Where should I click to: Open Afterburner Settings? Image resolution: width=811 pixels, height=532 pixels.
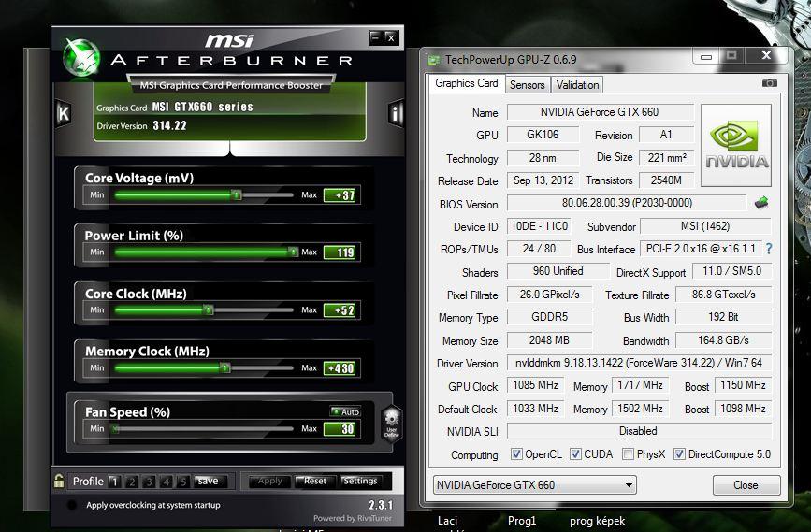360,481
